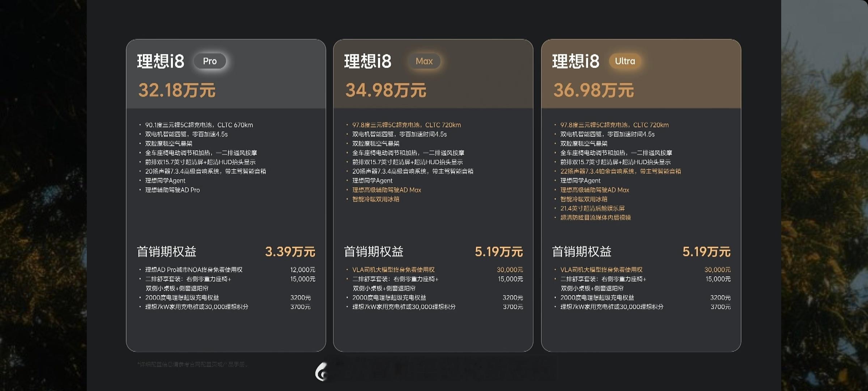Viewport: 868px width, 391px height.
Task: Click Pro card's '理想7kW家用充电桩' line
Action: tap(197, 307)
